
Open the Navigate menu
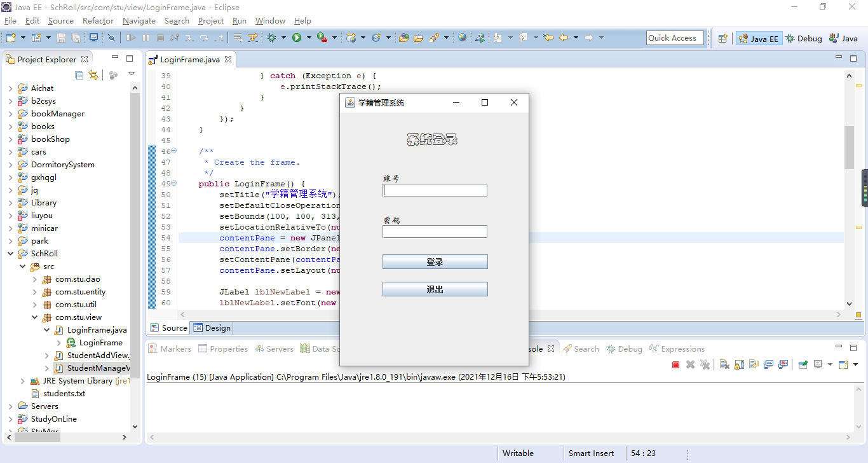pyautogui.click(x=139, y=20)
